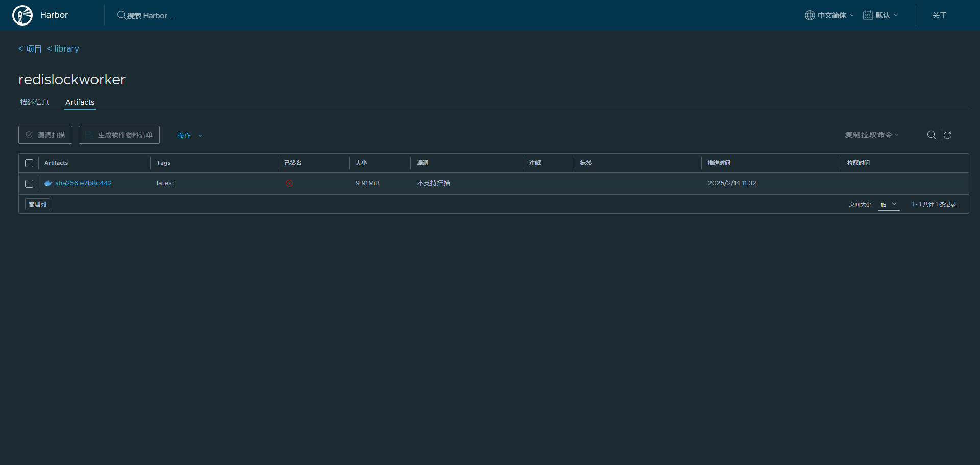Click the search magnifier in the header

point(121,15)
